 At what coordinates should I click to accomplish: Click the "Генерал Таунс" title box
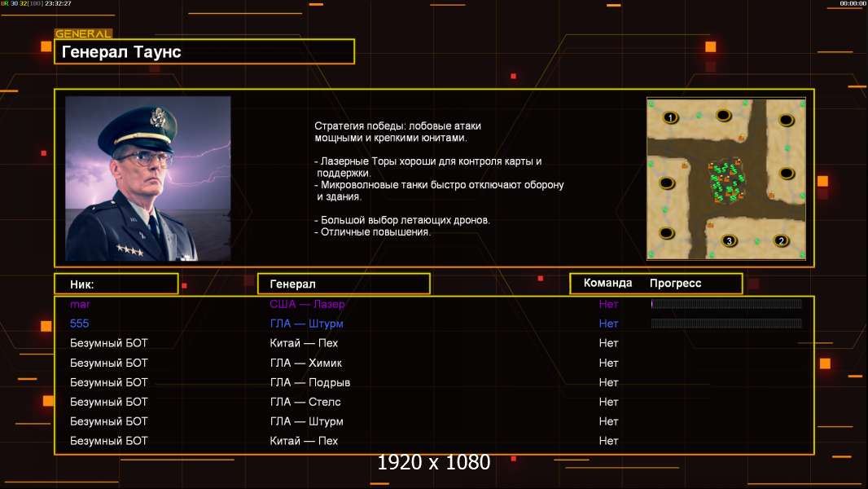click(204, 51)
